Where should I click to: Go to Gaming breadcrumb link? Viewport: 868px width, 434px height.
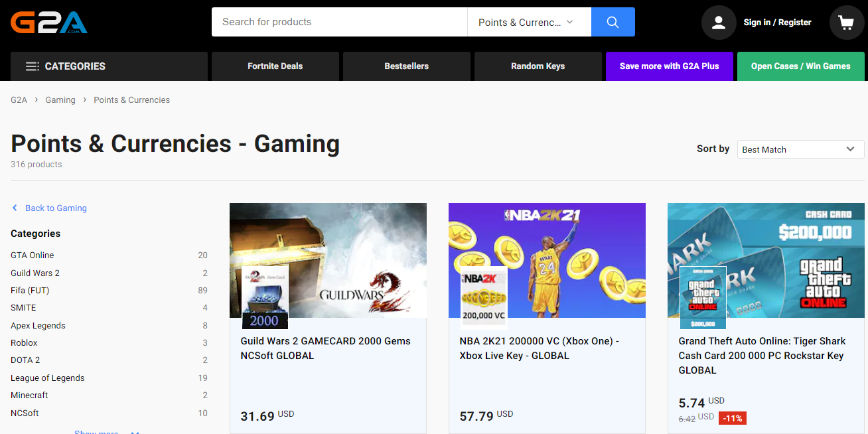(x=60, y=100)
